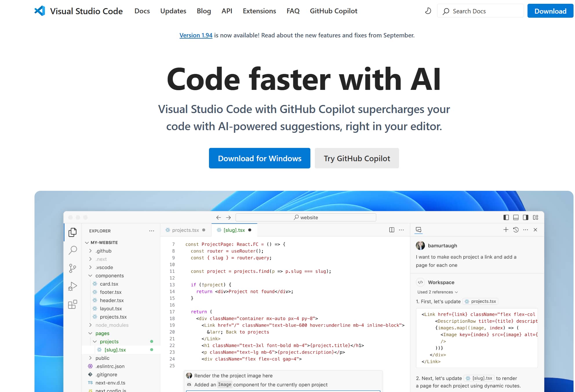Open the Explorer files icon
Image resolution: width=575 pixels, height=392 pixels.
(72, 232)
